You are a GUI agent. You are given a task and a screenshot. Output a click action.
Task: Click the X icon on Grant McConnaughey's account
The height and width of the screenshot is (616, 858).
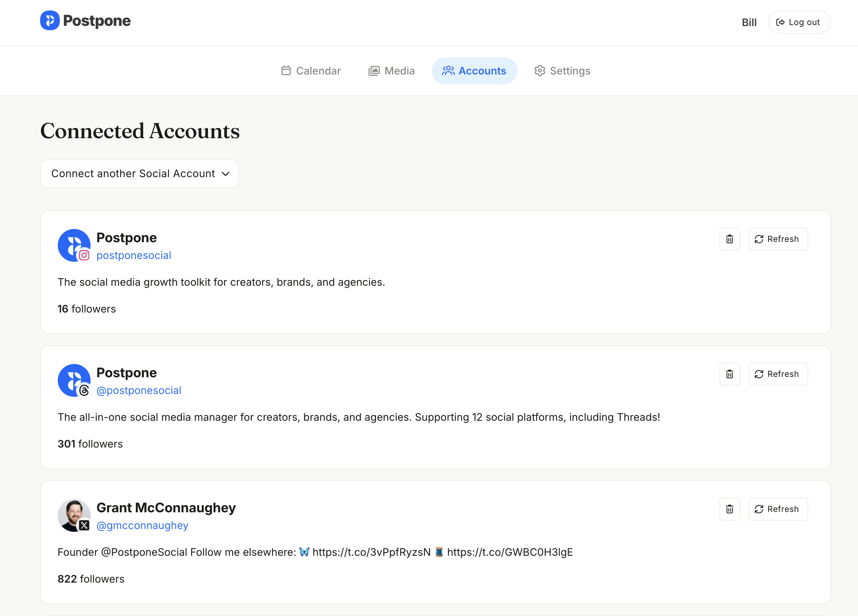84,525
